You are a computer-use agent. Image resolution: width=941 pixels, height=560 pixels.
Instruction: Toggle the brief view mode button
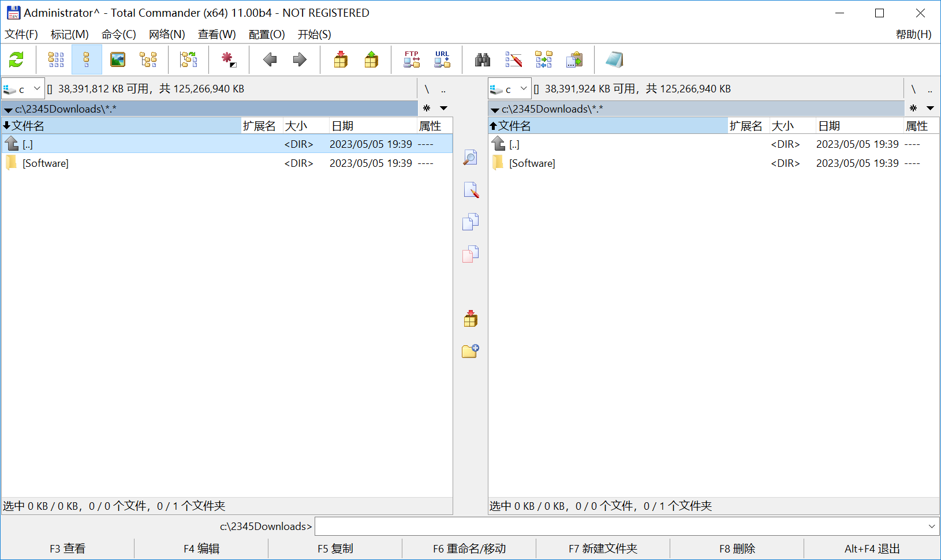(56, 59)
